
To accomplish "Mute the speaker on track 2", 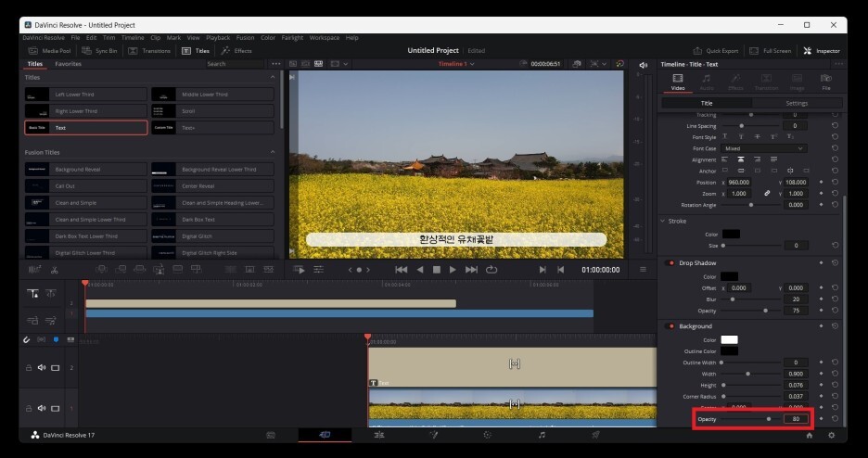I will pos(42,367).
